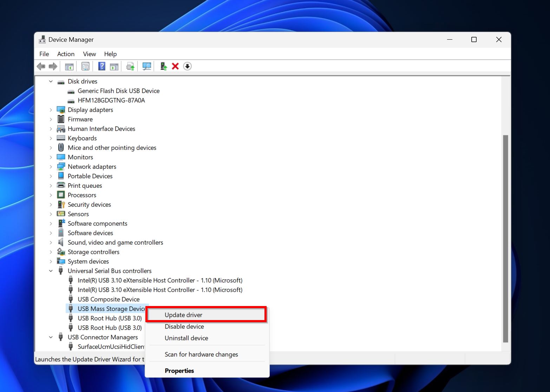Viewport: 550px width, 392px height.
Task: Click the Sound, video and game controllers icon
Action: pos(61,242)
